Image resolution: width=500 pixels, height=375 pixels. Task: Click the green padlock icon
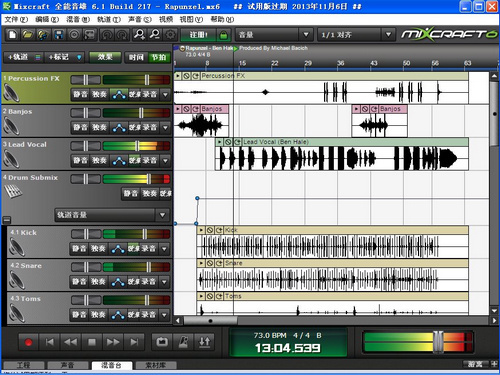pyautogui.click(x=224, y=35)
